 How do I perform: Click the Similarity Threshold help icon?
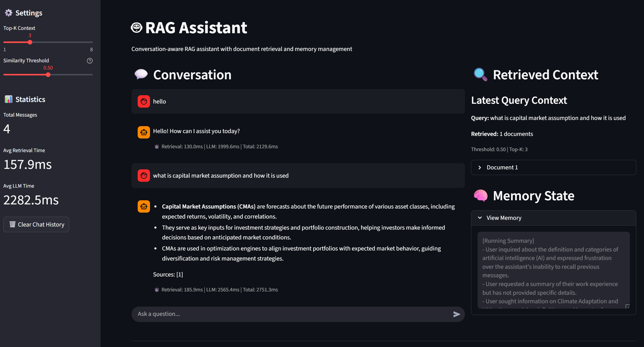[x=90, y=61]
